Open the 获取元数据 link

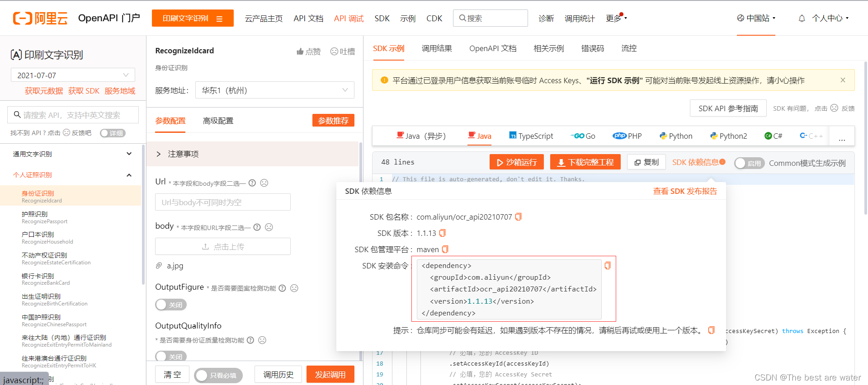coord(44,91)
